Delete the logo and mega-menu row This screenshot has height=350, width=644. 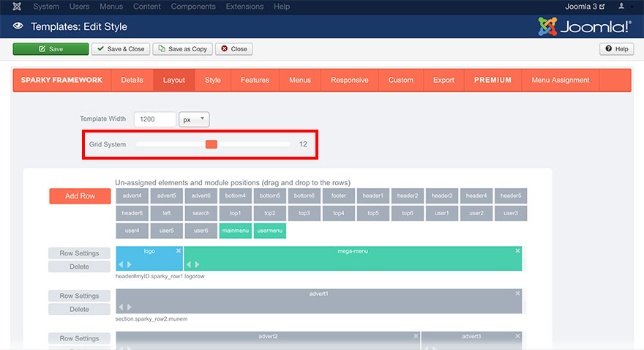[79, 267]
